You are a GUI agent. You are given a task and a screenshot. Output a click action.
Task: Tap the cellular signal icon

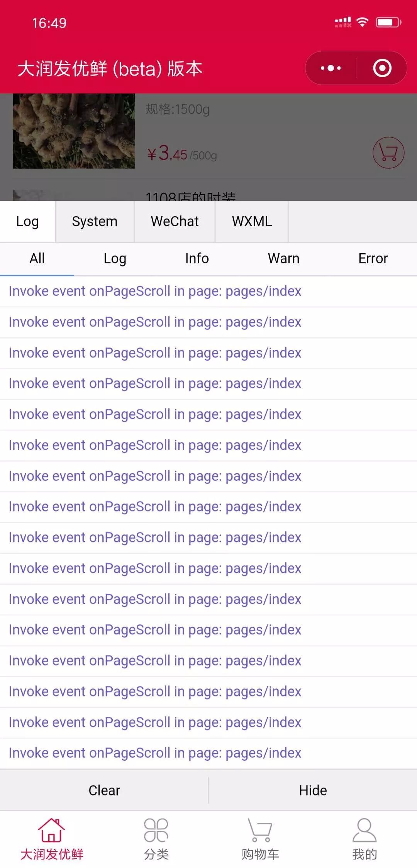point(343,22)
